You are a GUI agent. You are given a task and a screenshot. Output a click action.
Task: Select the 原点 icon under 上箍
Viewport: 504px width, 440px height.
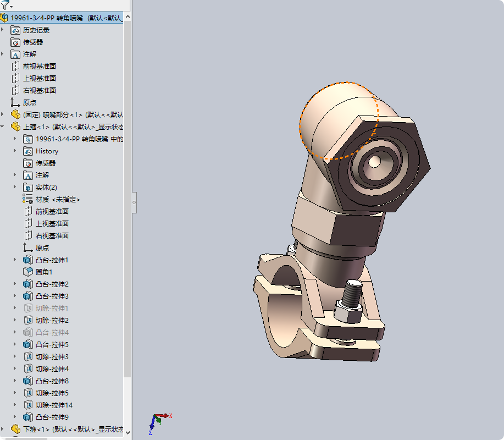[28, 248]
